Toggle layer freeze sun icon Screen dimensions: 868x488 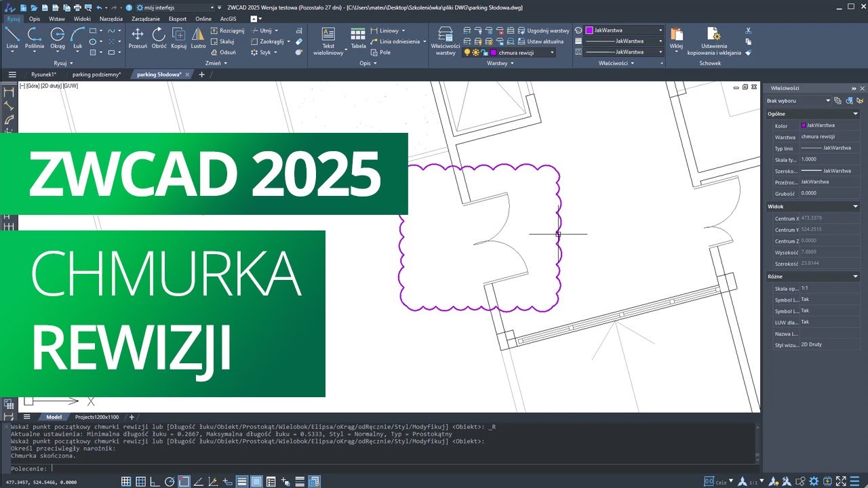(x=475, y=52)
